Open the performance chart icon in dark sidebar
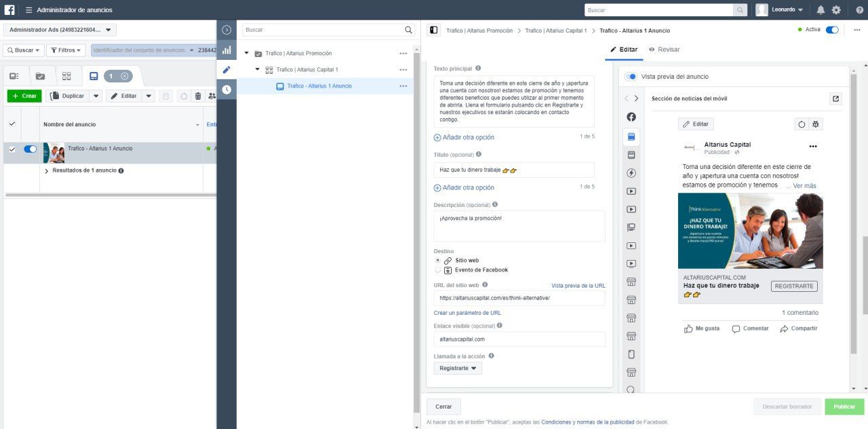This screenshot has height=429, width=868. click(x=226, y=50)
